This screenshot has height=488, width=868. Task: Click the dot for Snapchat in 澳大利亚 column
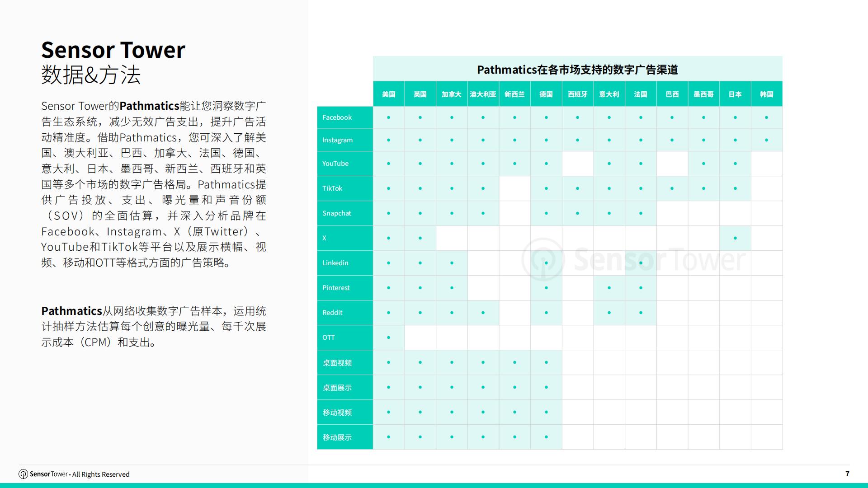(483, 213)
